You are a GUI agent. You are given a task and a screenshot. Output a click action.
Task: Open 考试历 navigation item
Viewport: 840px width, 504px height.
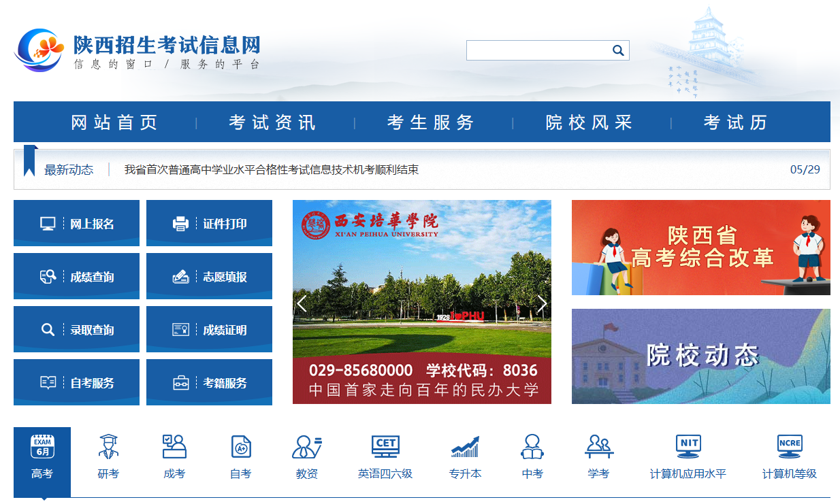[x=736, y=122]
